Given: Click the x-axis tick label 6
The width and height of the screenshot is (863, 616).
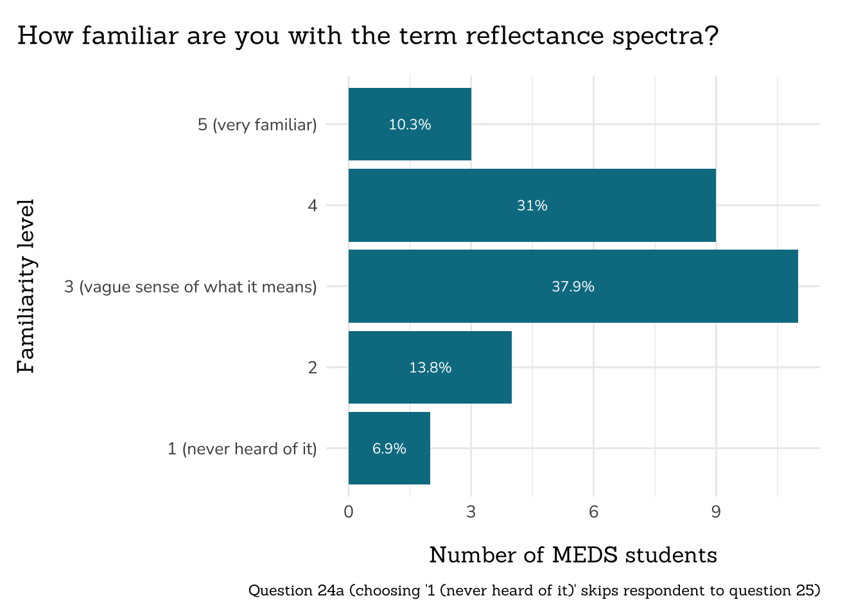Looking at the screenshot, I should click(x=593, y=511).
